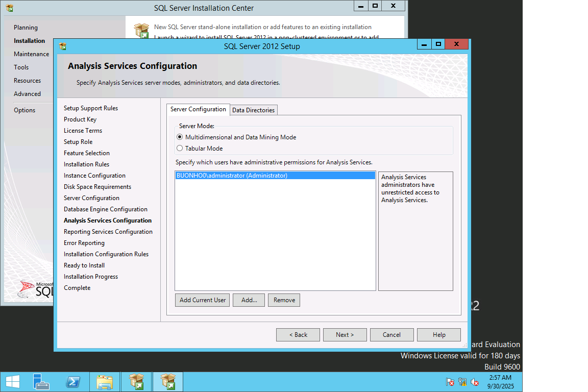Click the Installation Progress step
This screenshot has width=588, height=392.
pos(91,277)
